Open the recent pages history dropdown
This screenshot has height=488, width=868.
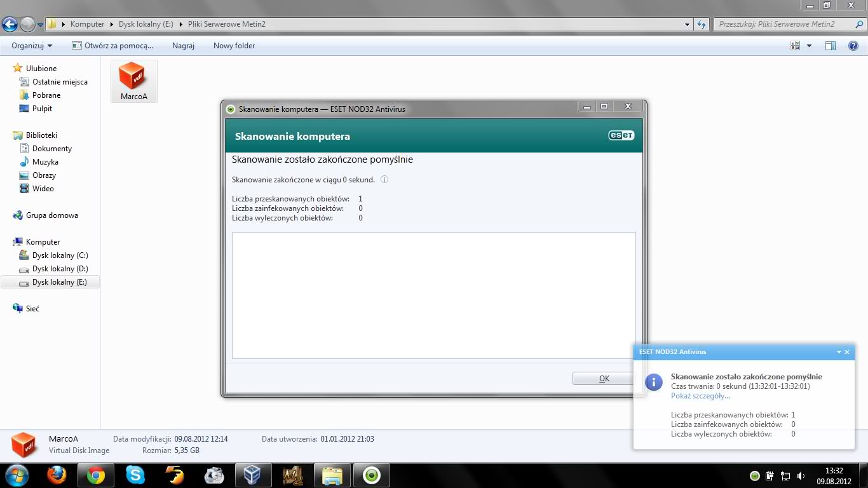point(40,25)
